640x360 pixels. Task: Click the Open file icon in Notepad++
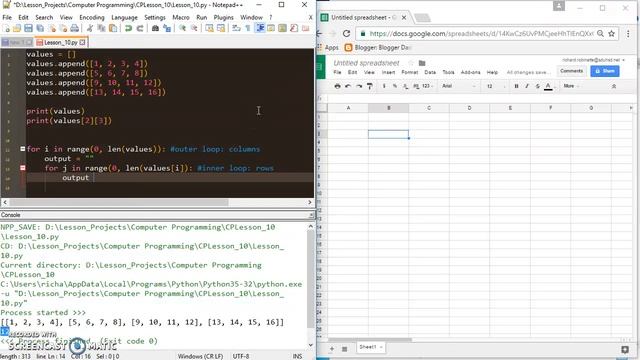17,28
